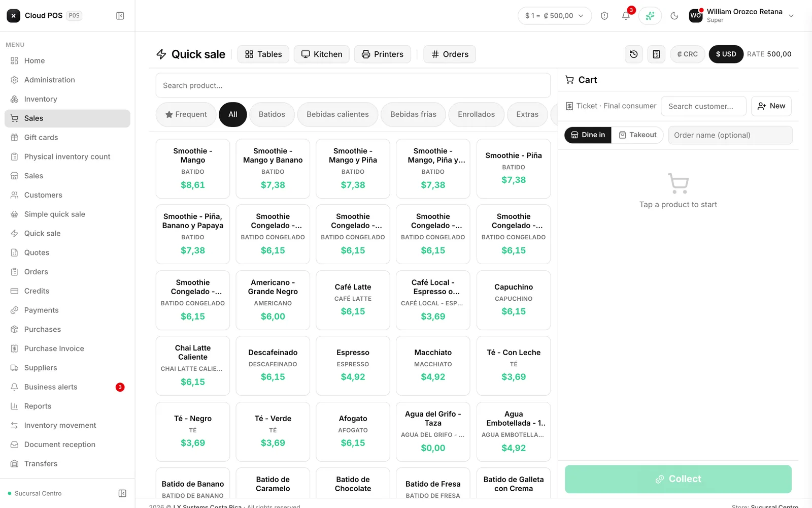
Task: Select Dine in order type
Action: [588, 135]
